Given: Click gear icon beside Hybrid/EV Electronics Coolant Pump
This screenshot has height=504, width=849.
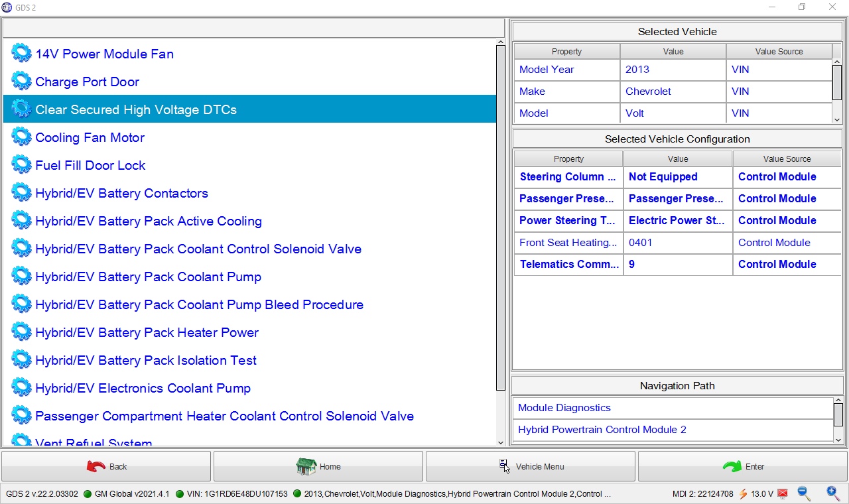Looking at the screenshot, I should pyautogui.click(x=21, y=388).
